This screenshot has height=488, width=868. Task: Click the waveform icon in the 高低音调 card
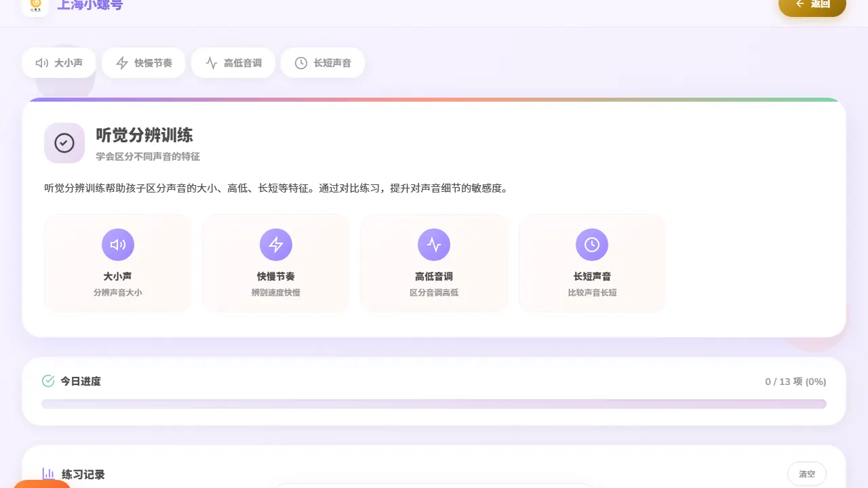click(x=434, y=245)
